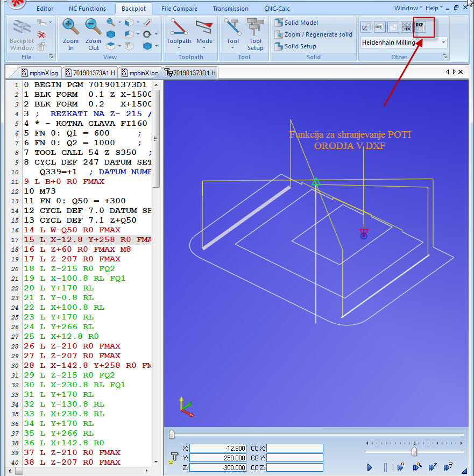Viewport: 474px width, 476px height.
Task: Click the code editor vertical scrollbar thumb
Action: [156, 138]
